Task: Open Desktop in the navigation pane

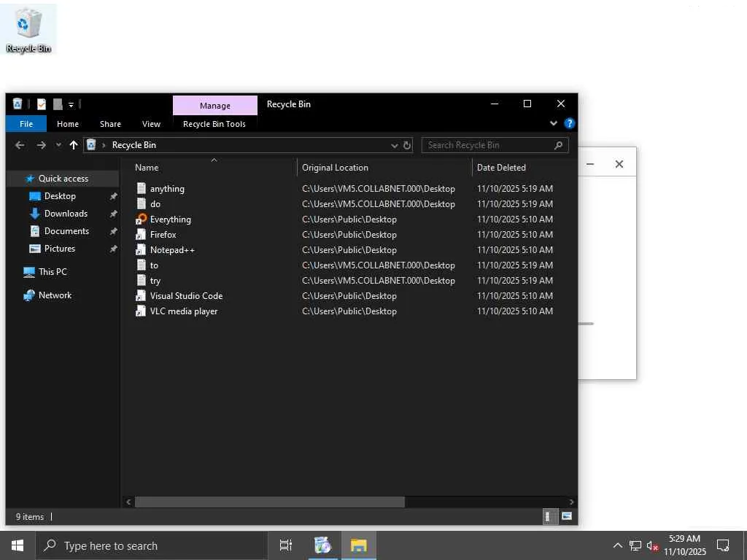Action: pos(60,196)
